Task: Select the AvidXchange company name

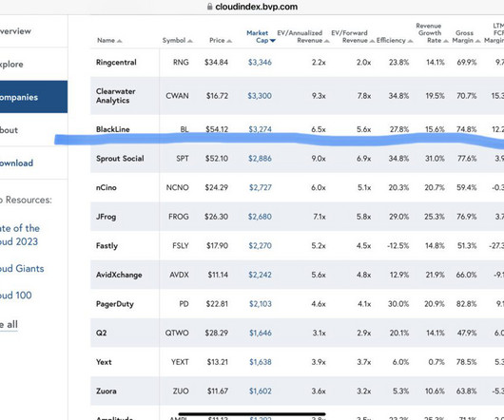Action: 119,275
